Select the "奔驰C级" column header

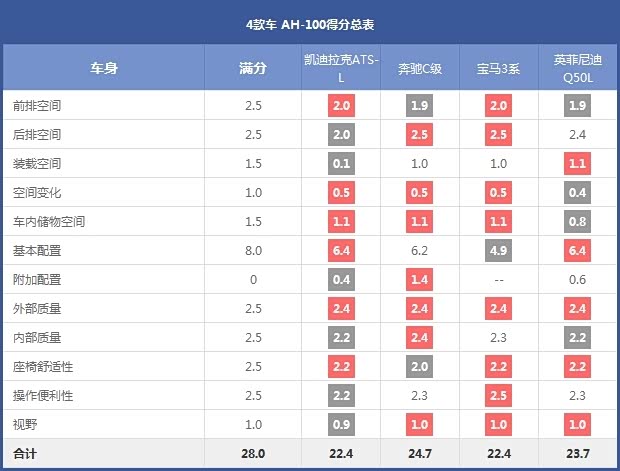tap(420, 69)
